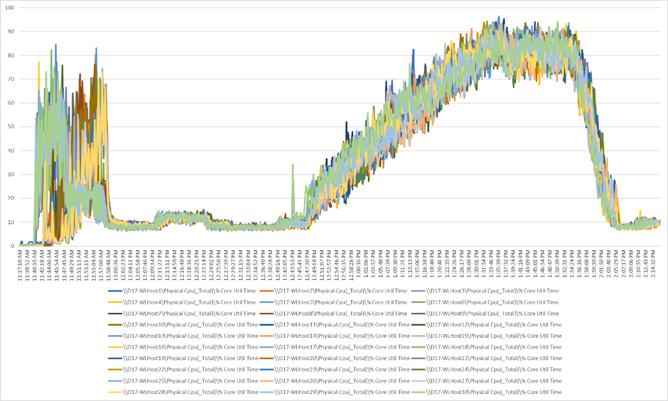Select the 30 label on the vertical axis
This screenshot has width=668, height=401.
point(11,174)
